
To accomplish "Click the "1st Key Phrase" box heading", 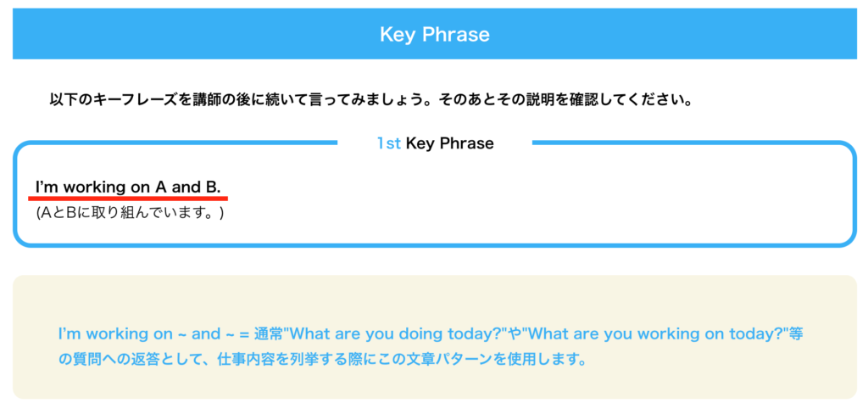I will click(435, 143).
